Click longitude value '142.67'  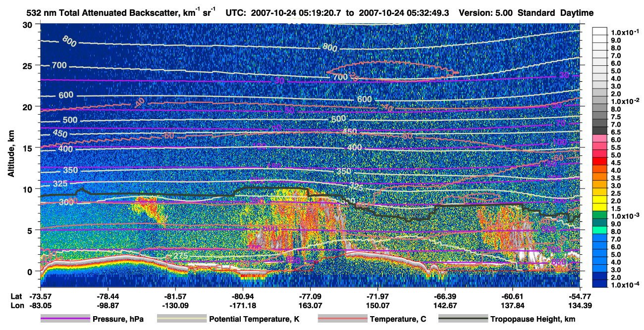tap(445, 306)
